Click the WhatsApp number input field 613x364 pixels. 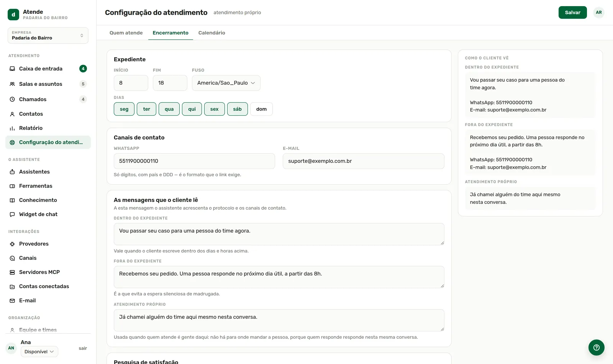coord(194,161)
